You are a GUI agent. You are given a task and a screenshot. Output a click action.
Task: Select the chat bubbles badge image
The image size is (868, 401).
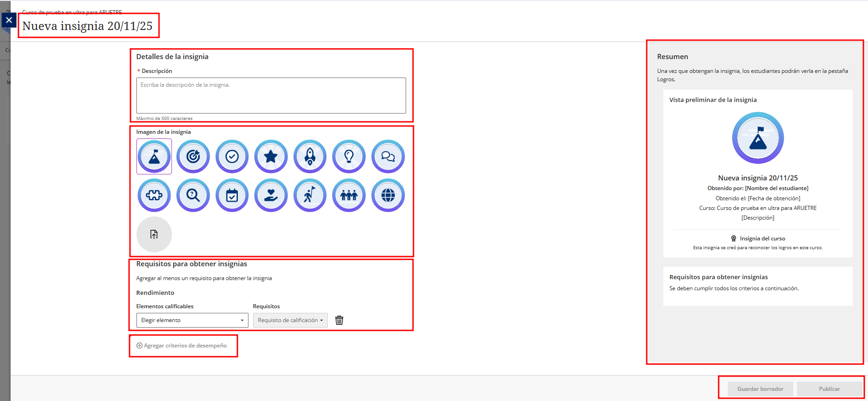tap(388, 157)
